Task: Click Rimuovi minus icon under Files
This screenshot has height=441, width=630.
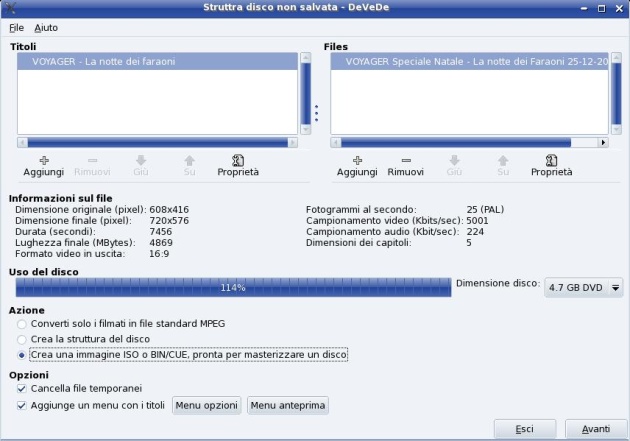Action: (404, 160)
